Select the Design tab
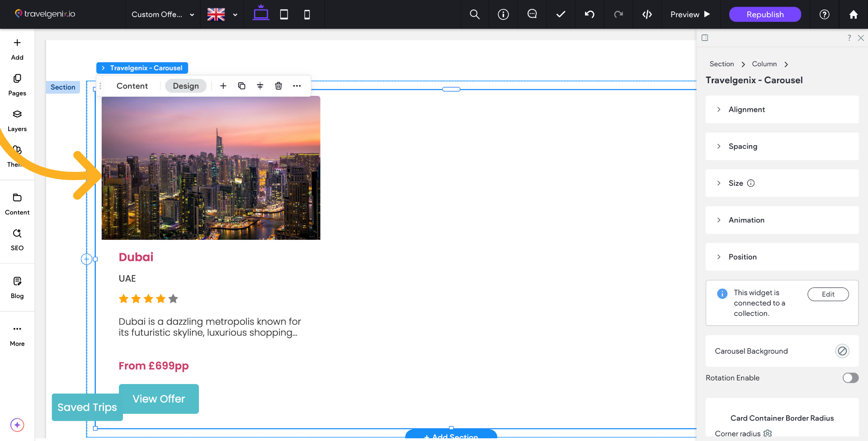This screenshot has height=441, width=868. coord(186,86)
